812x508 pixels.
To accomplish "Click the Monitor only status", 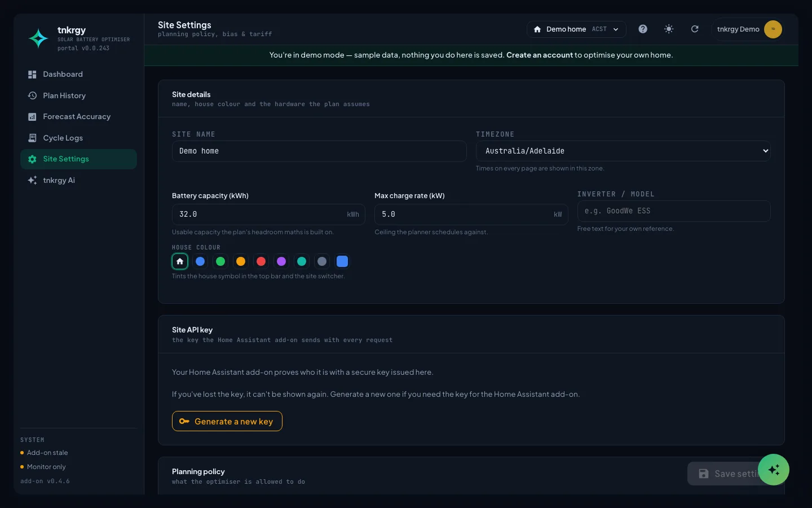I will [43, 467].
